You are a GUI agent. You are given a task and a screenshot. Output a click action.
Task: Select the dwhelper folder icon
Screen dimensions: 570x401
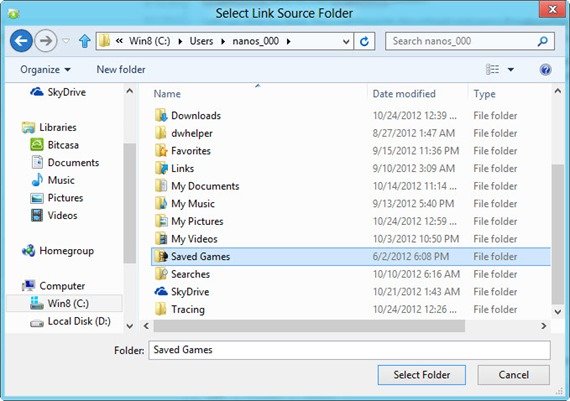coord(161,133)
